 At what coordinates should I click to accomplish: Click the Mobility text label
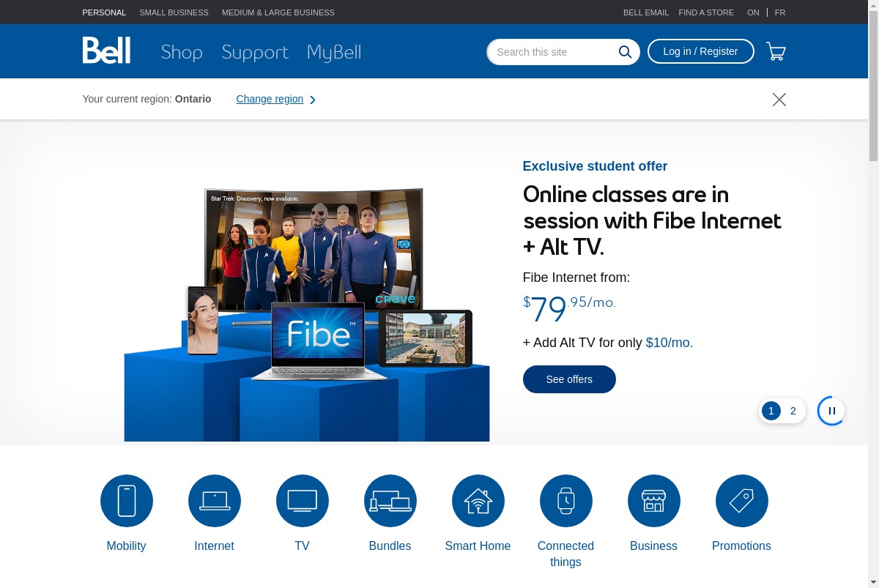[x=126, y=546]
